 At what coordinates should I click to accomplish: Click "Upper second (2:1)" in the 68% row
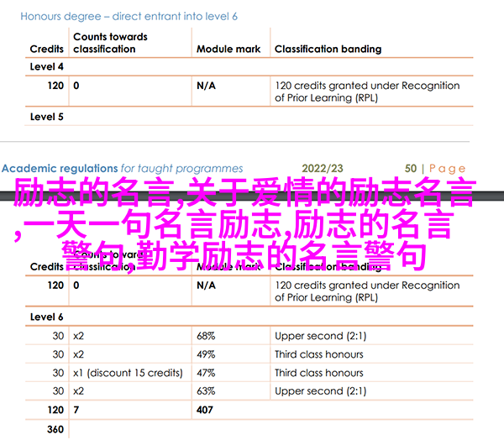click(321, 336)
